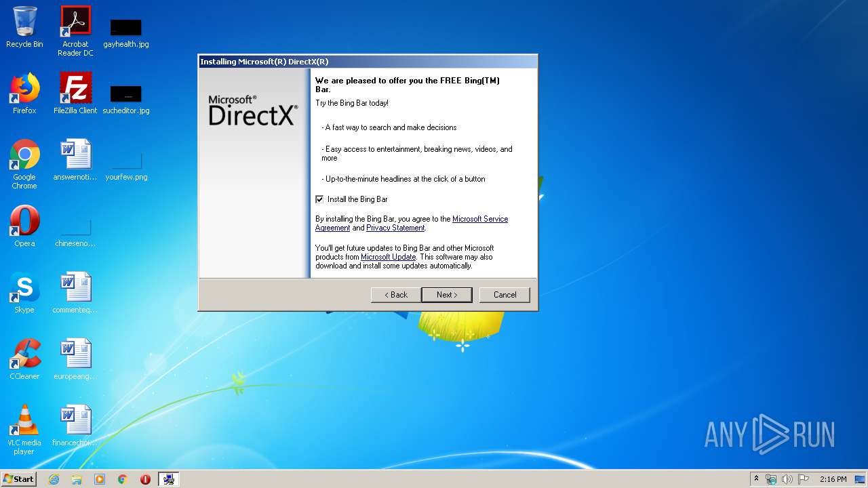Open the volume control in the tray
The image size is (868, 488).
[x=787, y=479]
